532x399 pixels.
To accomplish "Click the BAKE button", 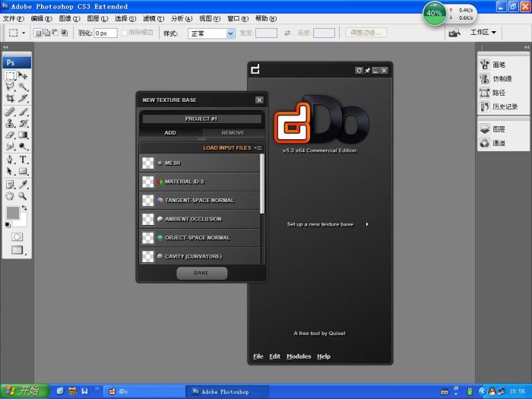I will point(202,273).
